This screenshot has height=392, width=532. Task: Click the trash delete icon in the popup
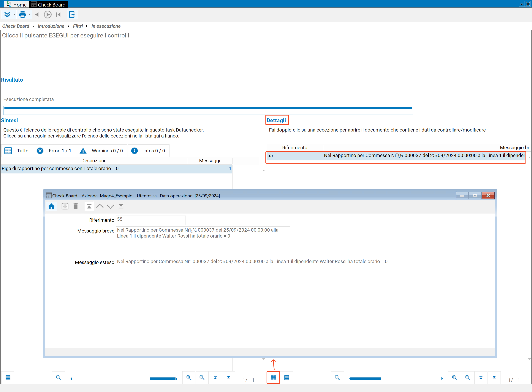76,206
